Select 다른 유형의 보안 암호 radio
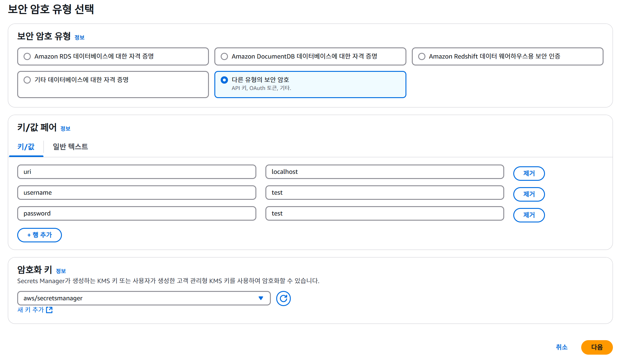 point(224,80)
